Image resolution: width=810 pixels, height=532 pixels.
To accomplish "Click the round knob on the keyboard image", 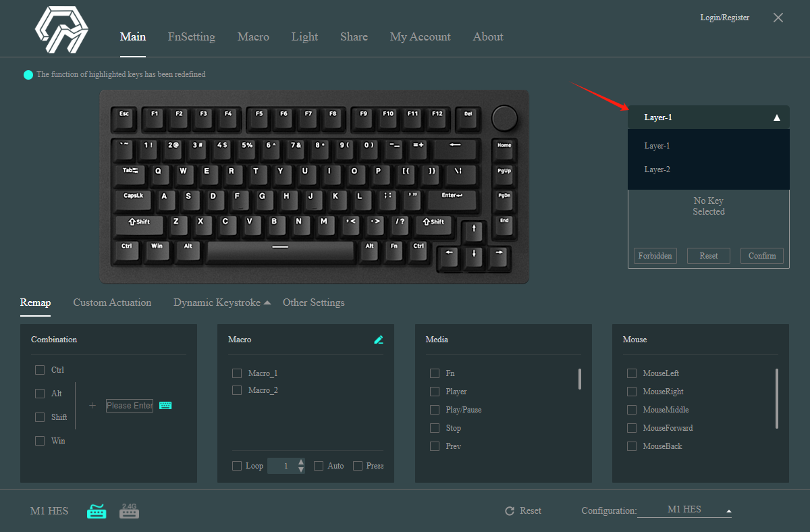I will point(504,117).
